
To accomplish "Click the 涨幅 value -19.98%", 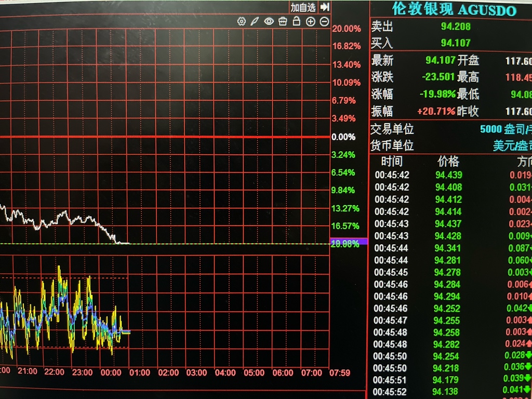I will click(x=437, y=94).
